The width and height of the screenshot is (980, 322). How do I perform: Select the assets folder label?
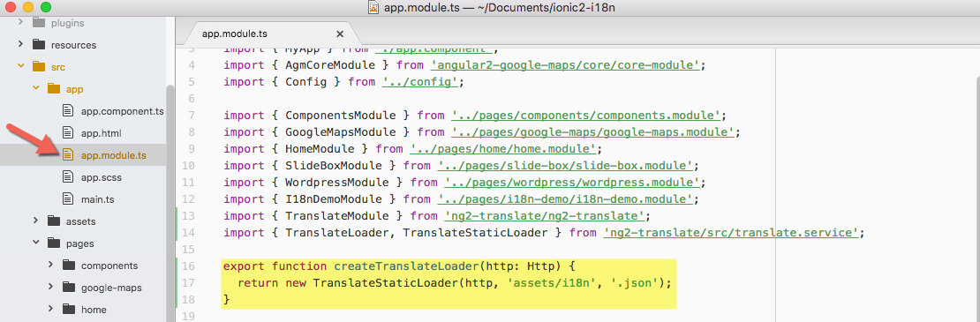(x=80, y=221)
